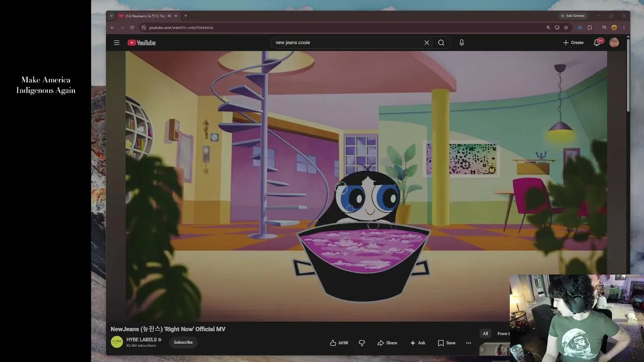Open the zoom magnifier in address bar

(548, 28)
